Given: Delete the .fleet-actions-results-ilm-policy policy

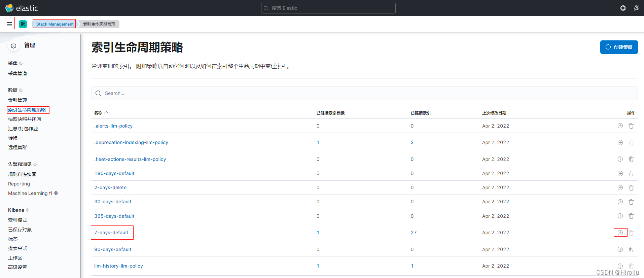Looking at the screenshot, I should coord(631,159).
